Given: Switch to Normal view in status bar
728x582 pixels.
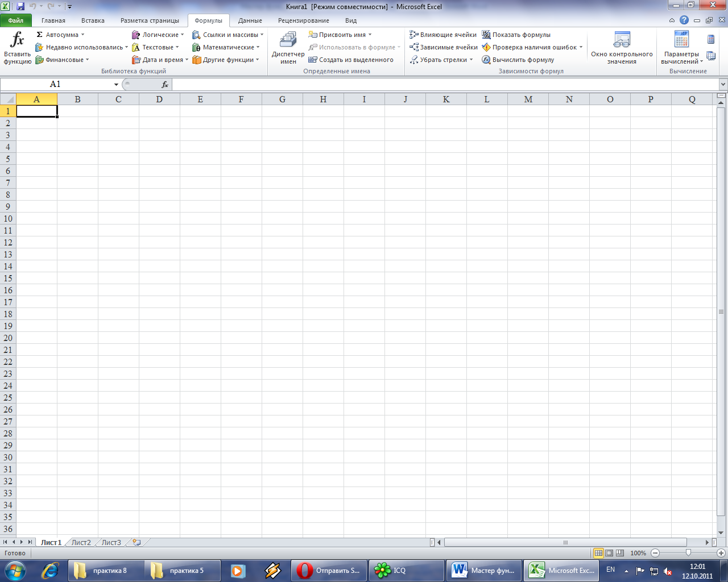Looking at the screenshot, I should [x=598, y=553].
